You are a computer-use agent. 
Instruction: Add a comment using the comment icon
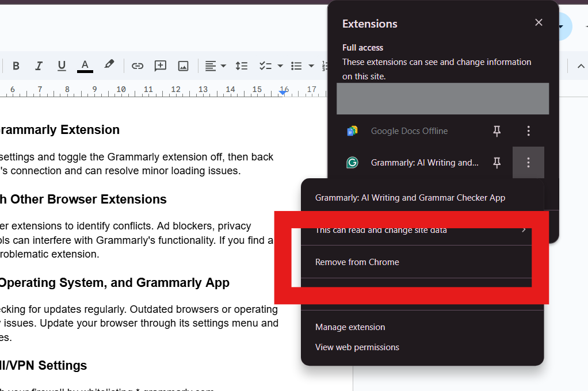coord(160,66)
